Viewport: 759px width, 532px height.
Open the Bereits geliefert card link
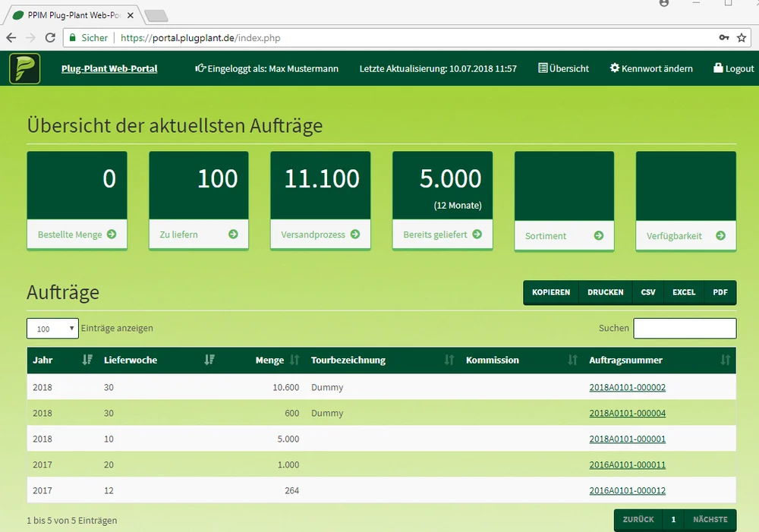442,235
